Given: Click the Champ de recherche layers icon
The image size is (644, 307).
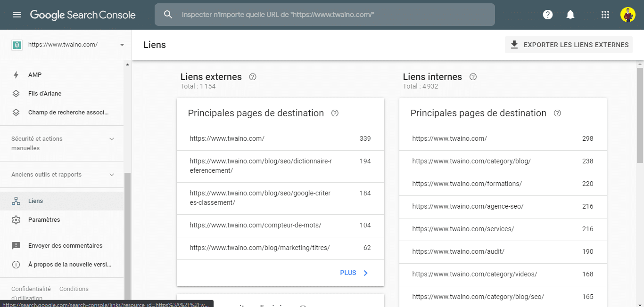Looking at the screenshot, I should pos(16,113).
